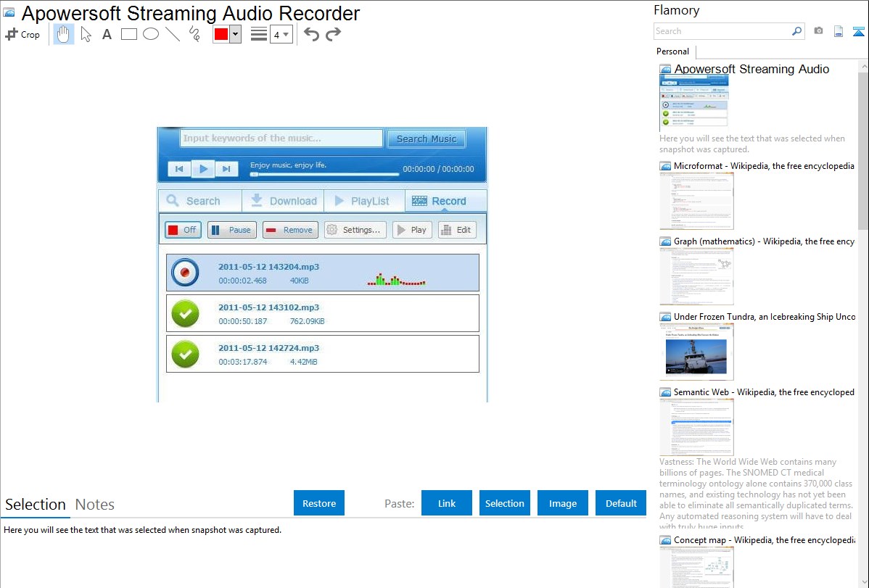869x588 pixels.
Task: Open the PlayList tab in recorder
Action: (x=364, y=201)
